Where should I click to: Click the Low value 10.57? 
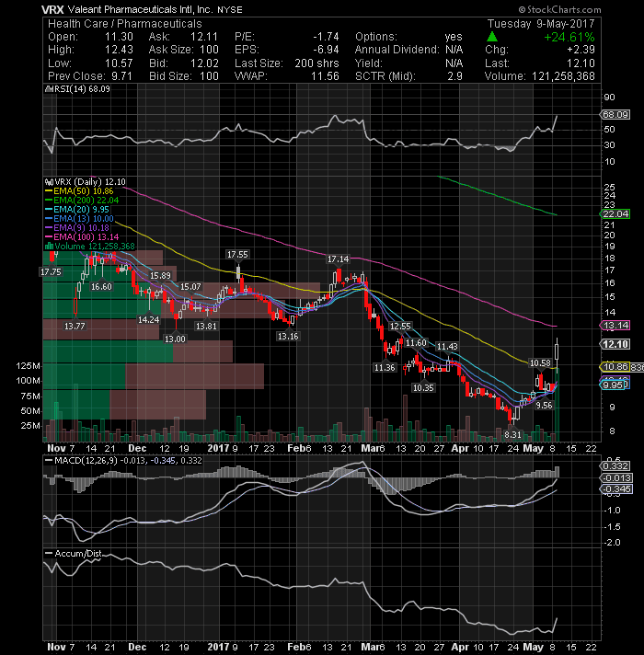119,63
